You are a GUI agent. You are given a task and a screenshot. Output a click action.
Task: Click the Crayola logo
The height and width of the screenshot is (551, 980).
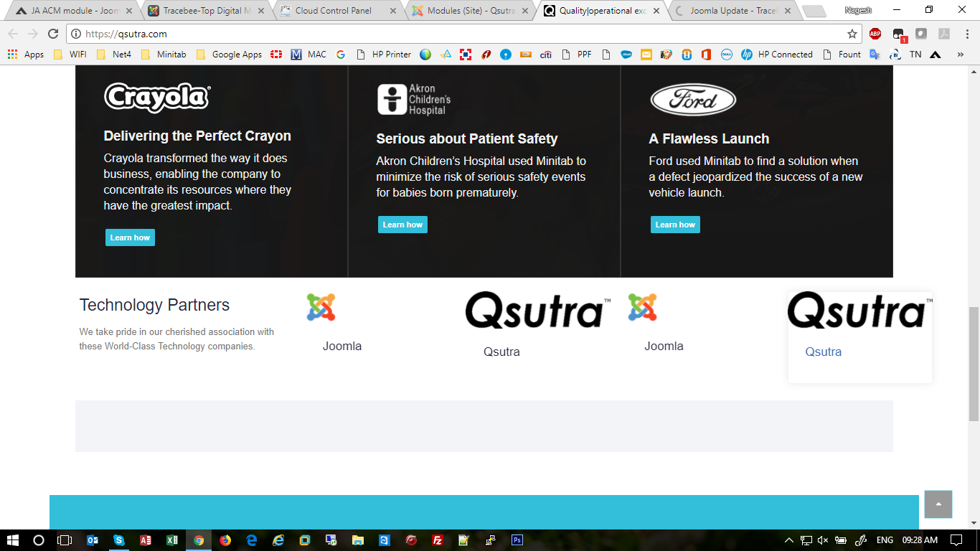tap(157, 98)
